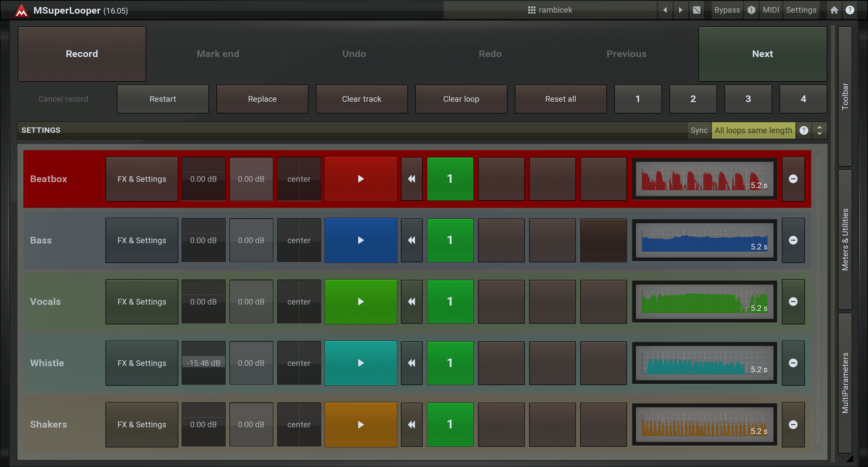Click the Record button
Viewport: 868px width, 467px height.
[x=82, y=54]
